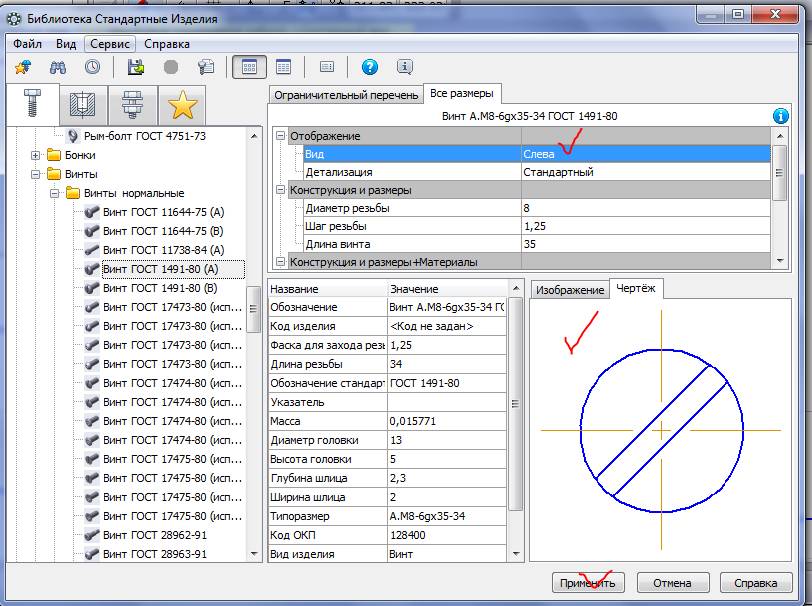Open the clock history icon
The width and height of the screenshot is (812, 606).
[x=92, y=67]
